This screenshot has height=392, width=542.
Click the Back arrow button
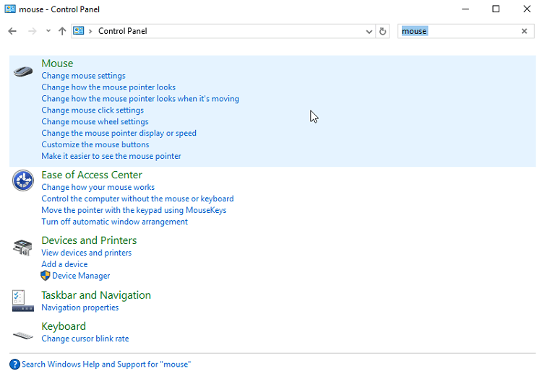(12, 31)
